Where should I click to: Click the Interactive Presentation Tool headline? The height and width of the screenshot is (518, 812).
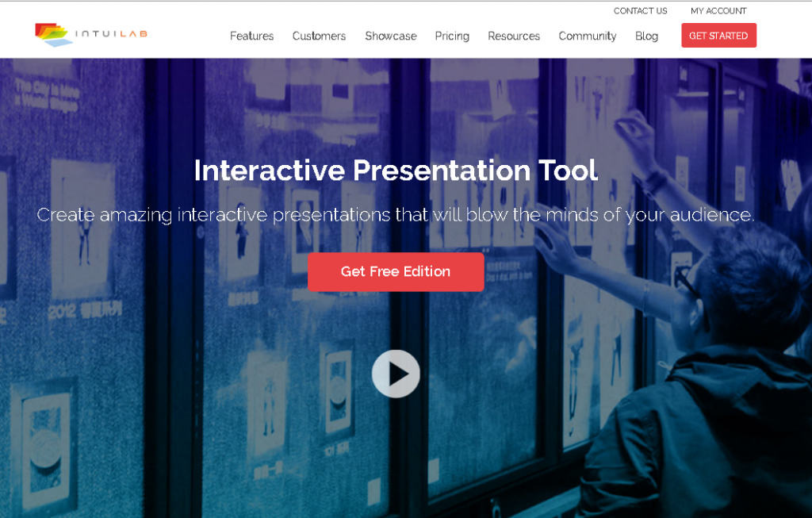click(x=396, y=170)
